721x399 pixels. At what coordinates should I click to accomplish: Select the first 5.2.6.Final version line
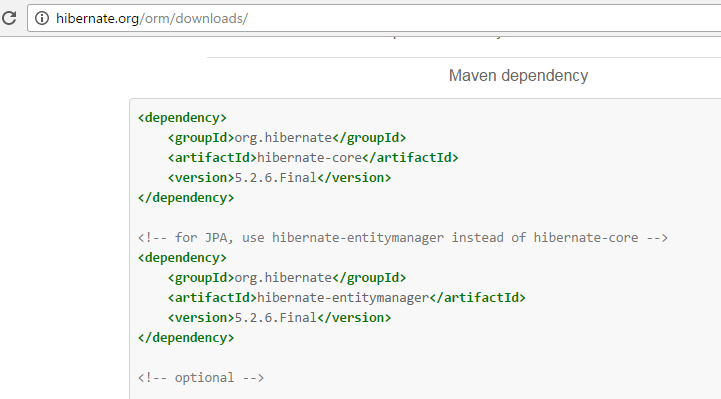tap(279, 177)
